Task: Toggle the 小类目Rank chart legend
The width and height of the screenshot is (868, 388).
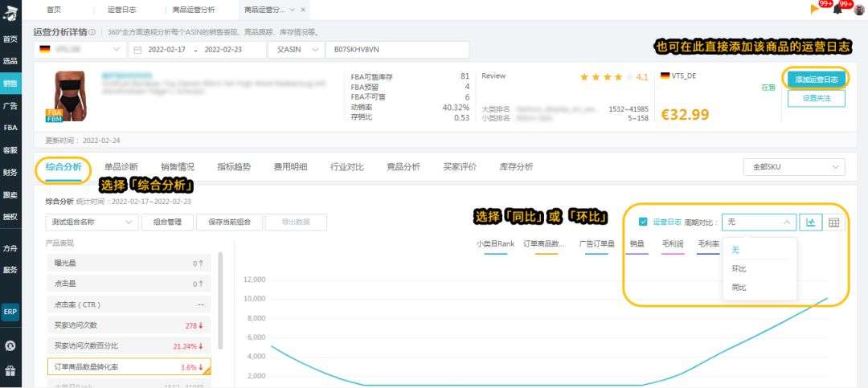Action: click(x=495, y=245)
